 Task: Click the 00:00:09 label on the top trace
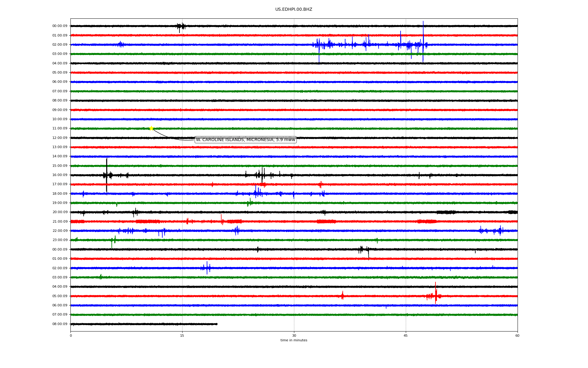pos(60,26)
